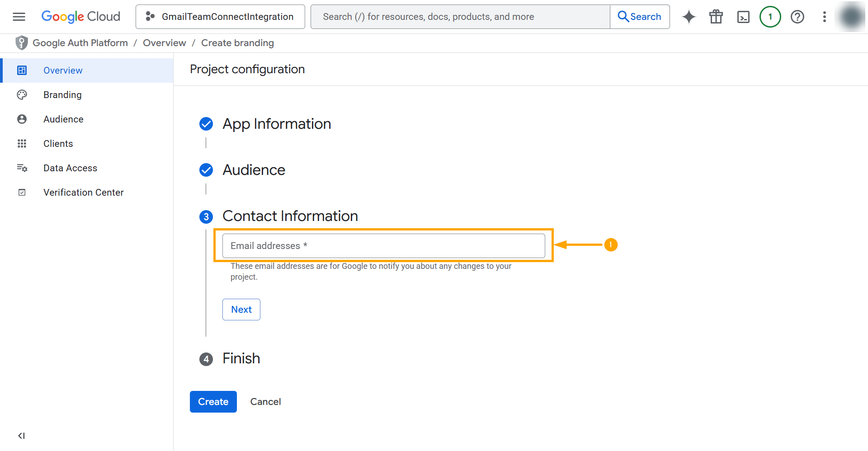
Task: Click the Overview breadcrumb link
Action: coord(164,43)
